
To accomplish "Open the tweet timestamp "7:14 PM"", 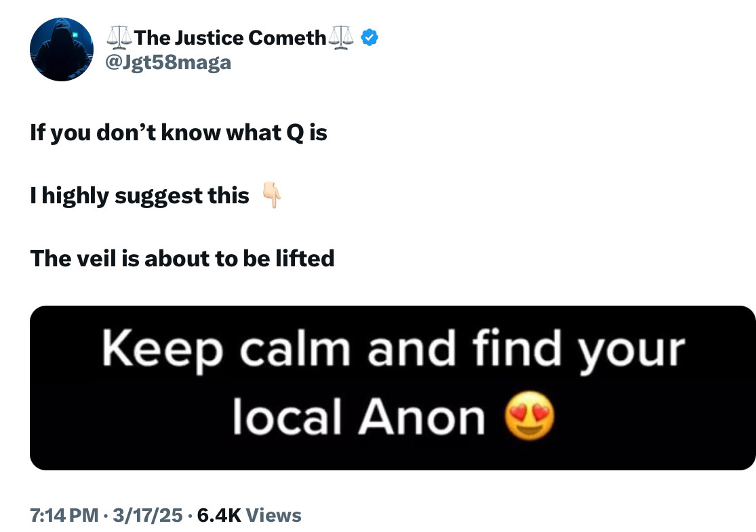I will coord(64,516).
